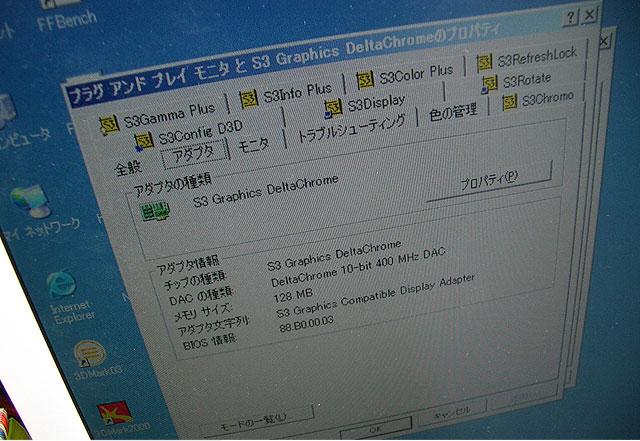Open the モニタ tab

pyautogui.click(x=253, y=145)
